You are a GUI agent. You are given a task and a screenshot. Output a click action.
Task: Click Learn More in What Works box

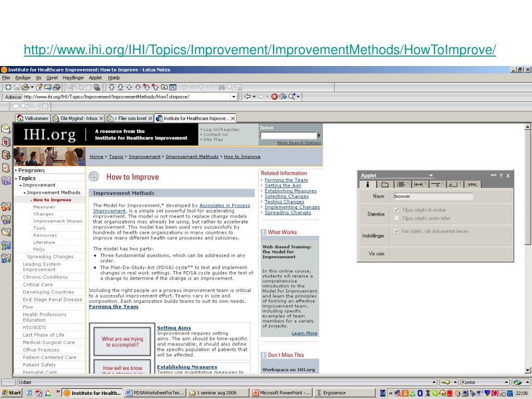304,333
